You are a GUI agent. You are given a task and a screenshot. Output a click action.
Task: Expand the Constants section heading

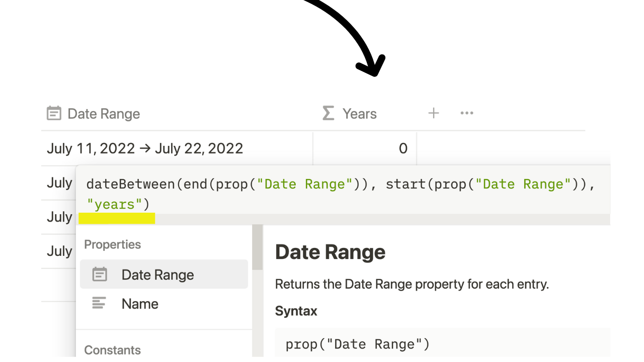(112, 350)
